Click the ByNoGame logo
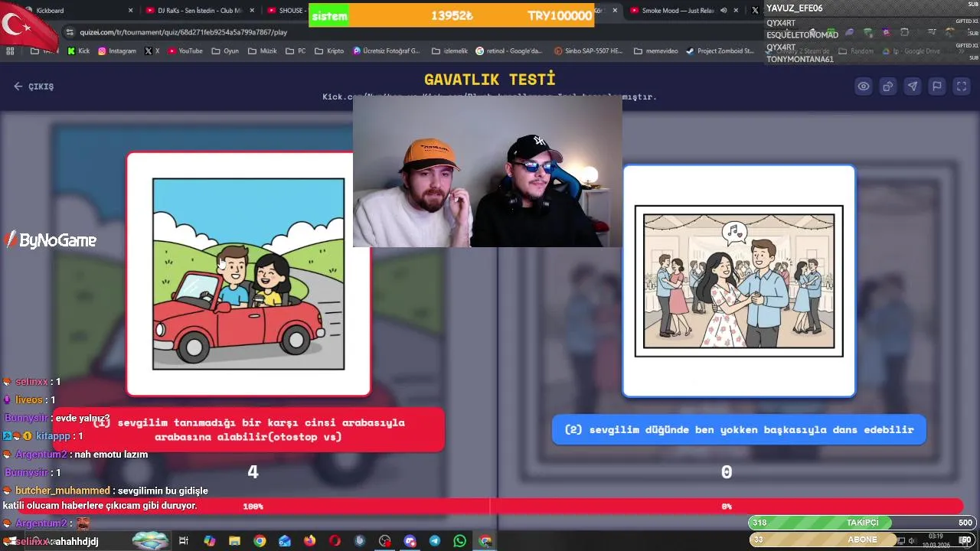The width and height of the screenshot is (980, 551). pyautogui.click(x=51, y=240)
